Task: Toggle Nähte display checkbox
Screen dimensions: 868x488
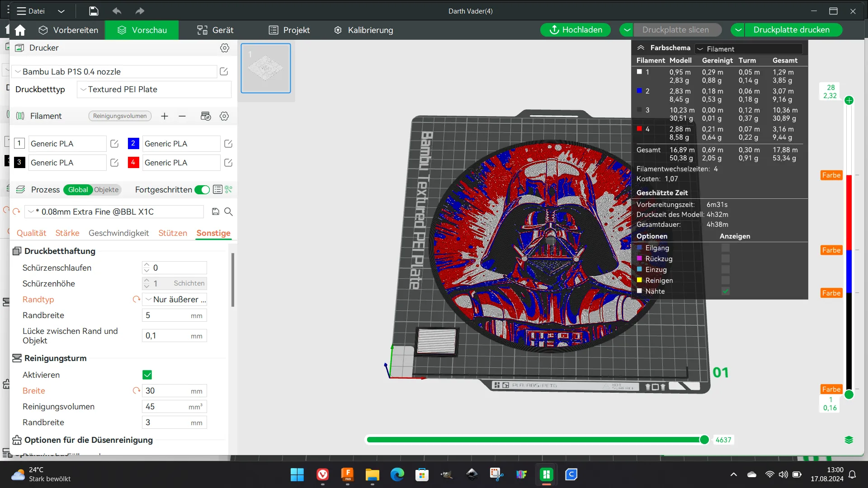Action: tap(726, 291)
